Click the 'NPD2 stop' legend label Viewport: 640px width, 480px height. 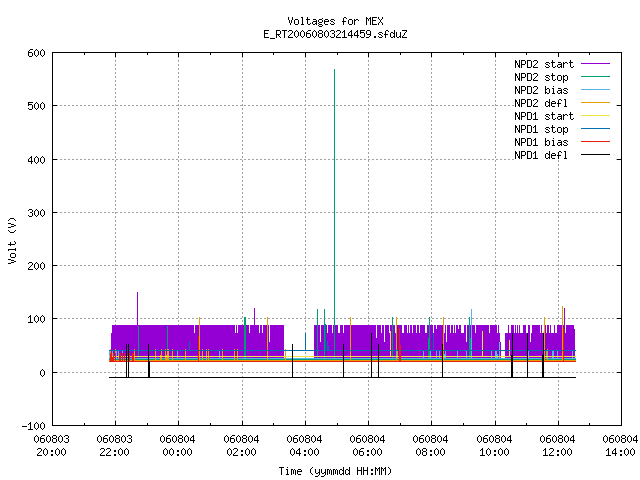pyautogui.click(x=541, y=77)
